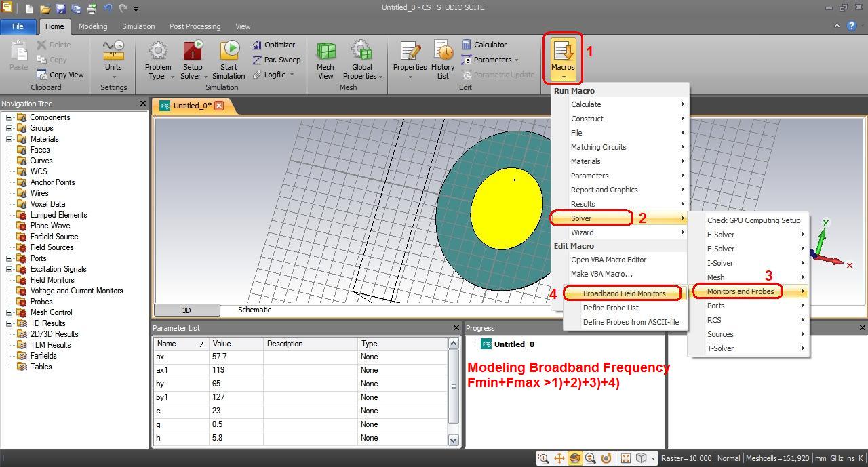Open Par. Sweep in Simulation group

click(x=277, y=60)
